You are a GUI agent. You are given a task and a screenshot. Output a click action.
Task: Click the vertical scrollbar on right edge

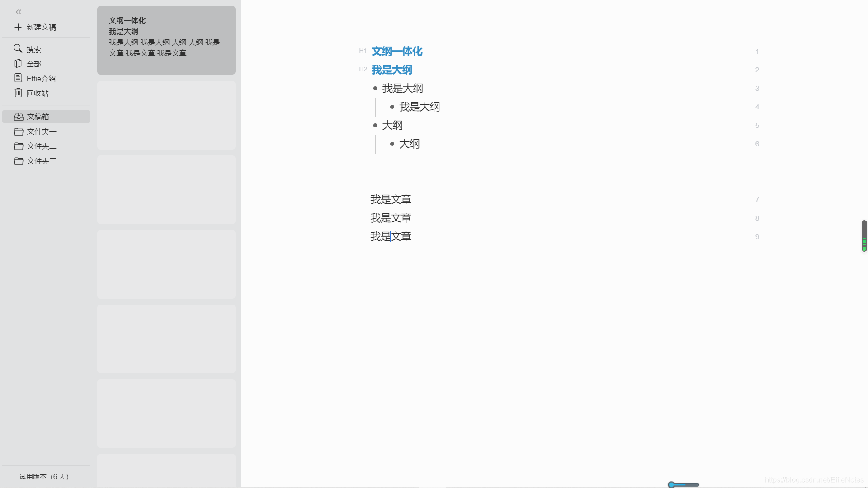click(864, 236)
